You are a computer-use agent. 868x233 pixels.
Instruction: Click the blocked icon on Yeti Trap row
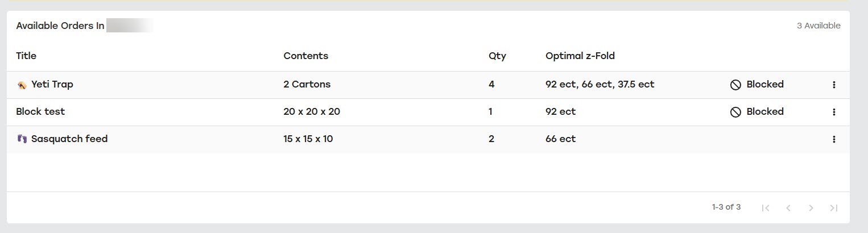735,85
